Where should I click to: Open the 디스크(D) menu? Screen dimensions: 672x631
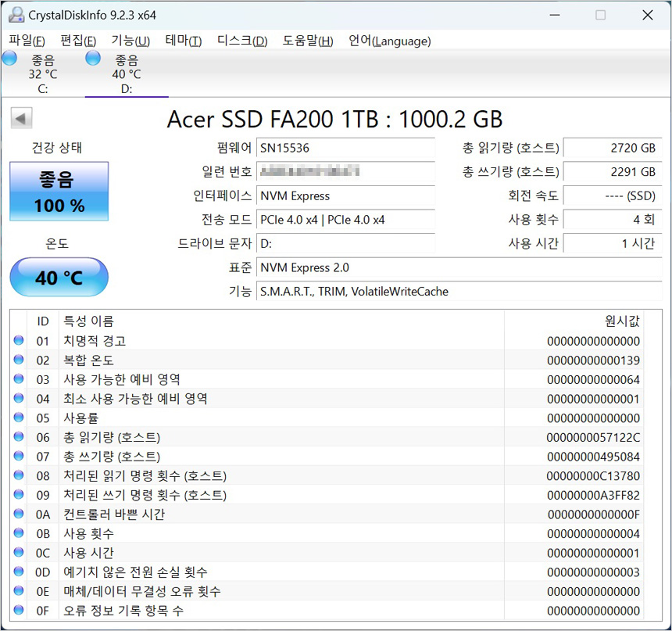pyautogui.click(x=241, y=41)
